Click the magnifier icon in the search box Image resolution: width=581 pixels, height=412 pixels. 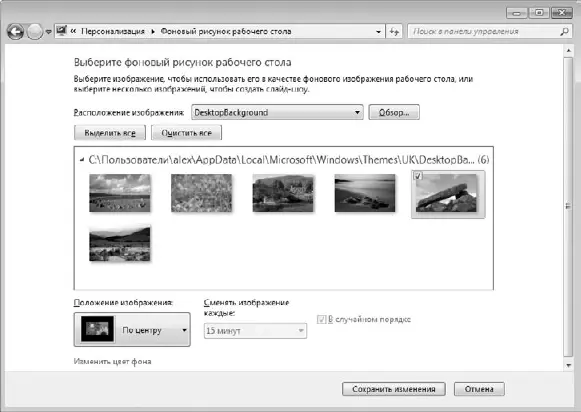point(564,31)
